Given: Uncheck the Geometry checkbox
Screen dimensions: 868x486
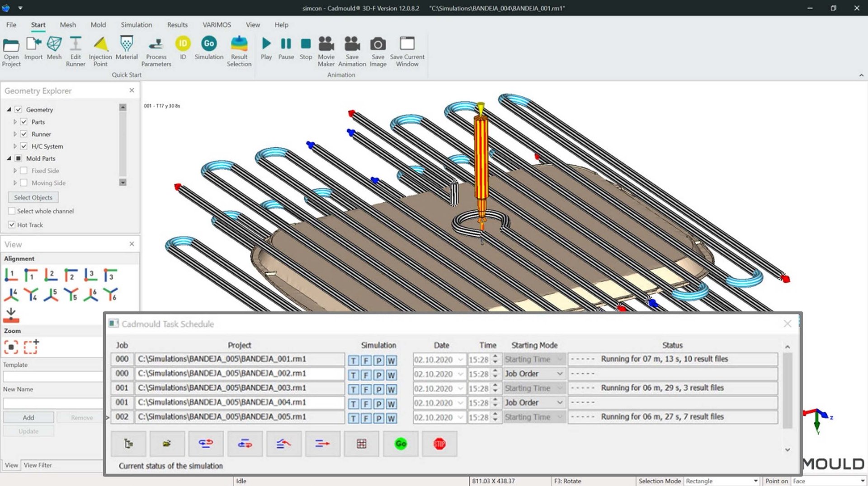Looking at the screenshot, I should click(19, 109).
